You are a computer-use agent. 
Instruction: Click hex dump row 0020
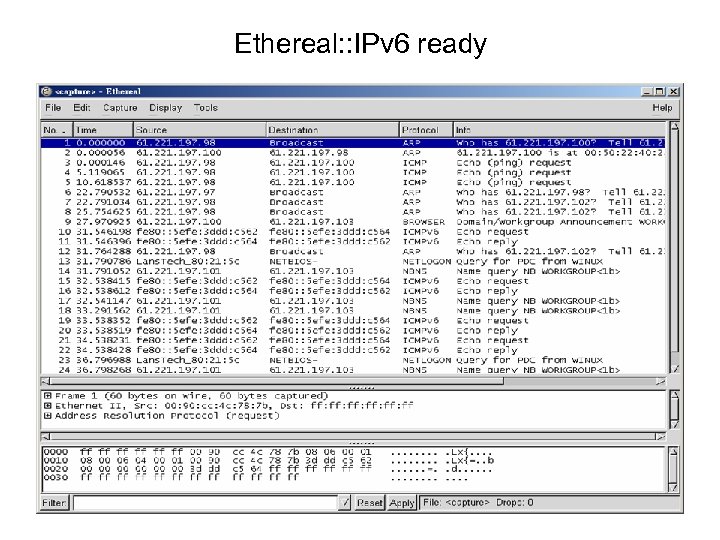268,469
